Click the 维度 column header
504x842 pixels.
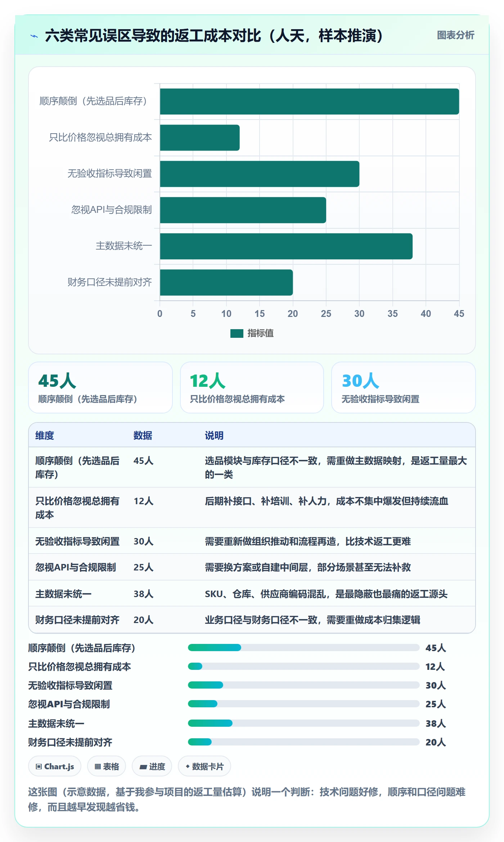click(x=45, y=435)
